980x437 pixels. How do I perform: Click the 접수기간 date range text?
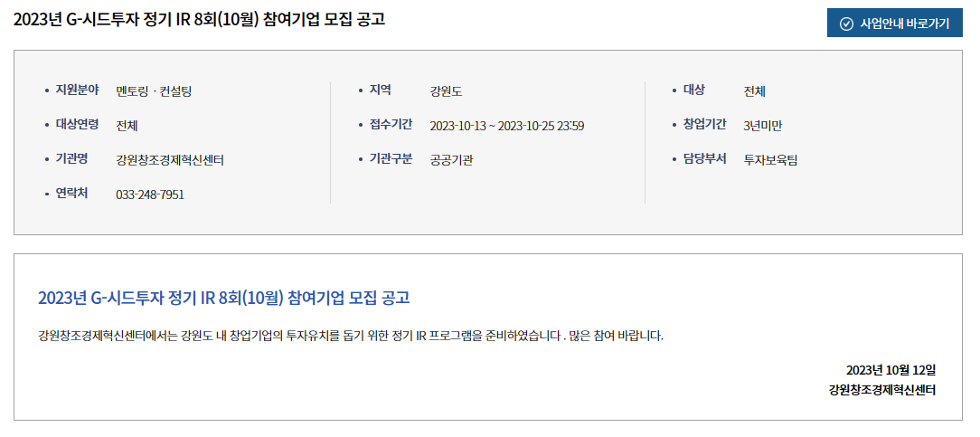click(x=507, y=126)
